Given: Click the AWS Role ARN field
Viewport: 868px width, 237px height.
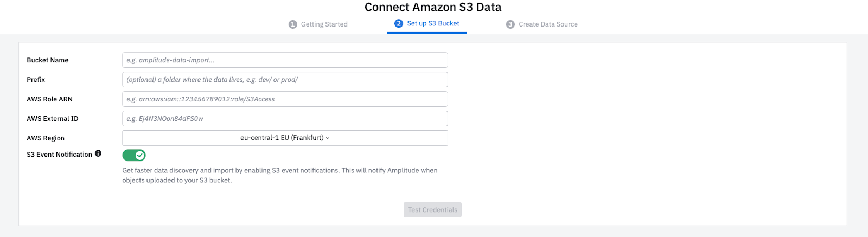Looking at the screenshot, I should point(285,99).
